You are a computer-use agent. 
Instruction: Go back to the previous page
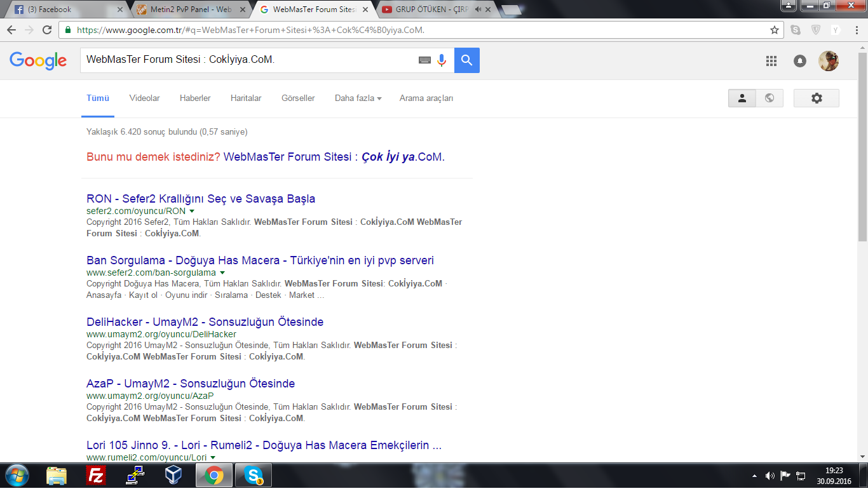point(11,30)
